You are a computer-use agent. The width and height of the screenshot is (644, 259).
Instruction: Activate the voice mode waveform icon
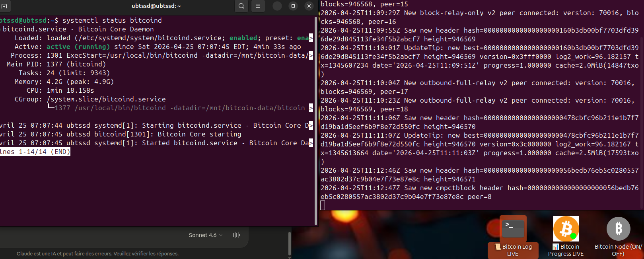pos(236,235)
